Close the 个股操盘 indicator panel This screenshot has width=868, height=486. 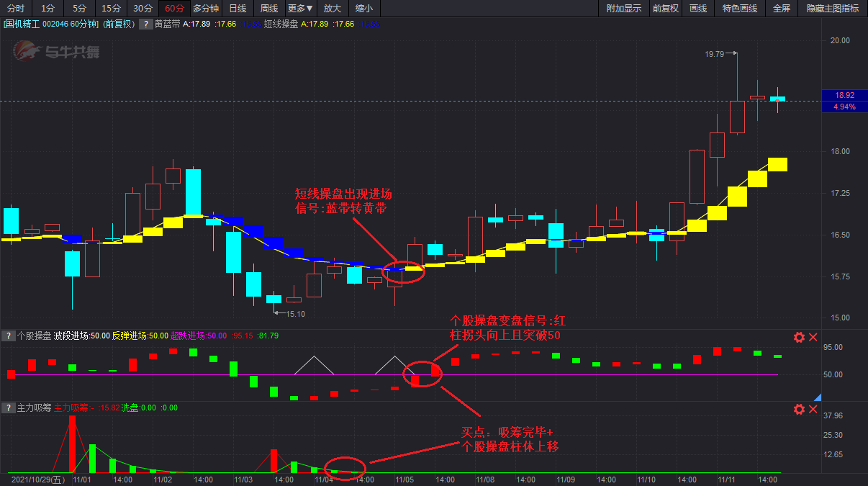click(813, 337)
